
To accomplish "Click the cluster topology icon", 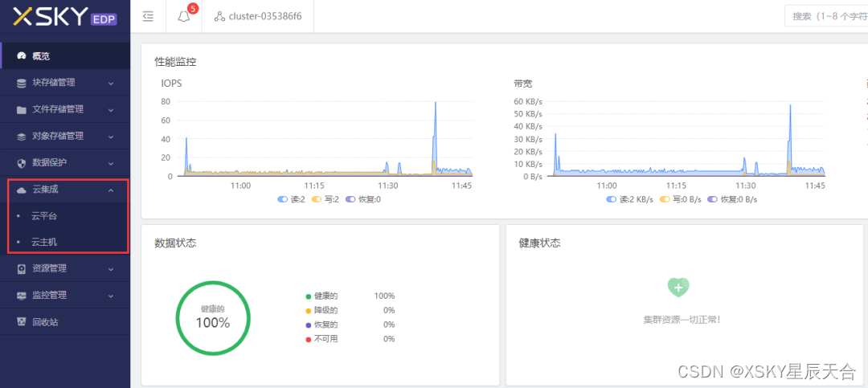I will (219, 17).
